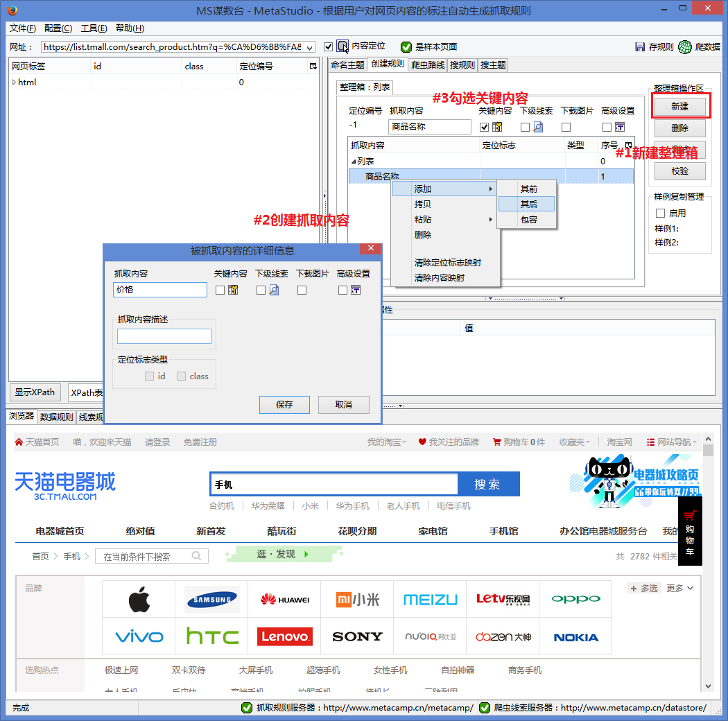The image size is (728, 721).
Task: Click advanced settings icon in workbench row
Action: pyautogui.click(x=620, y=127)
